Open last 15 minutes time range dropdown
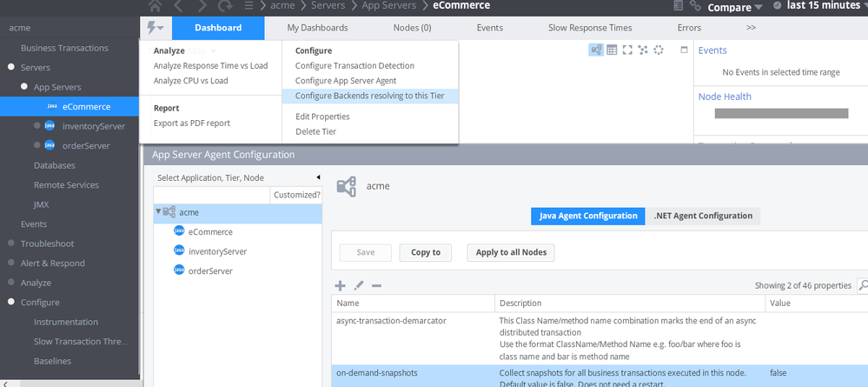Screen dimensions: 868x387 coord(825,5)
